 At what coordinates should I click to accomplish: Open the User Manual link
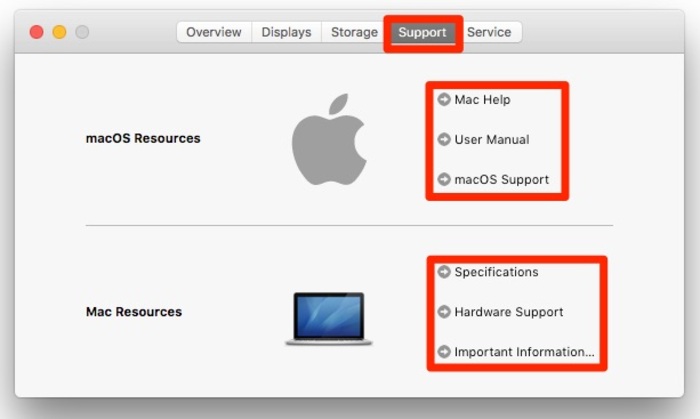pos(492,140)
